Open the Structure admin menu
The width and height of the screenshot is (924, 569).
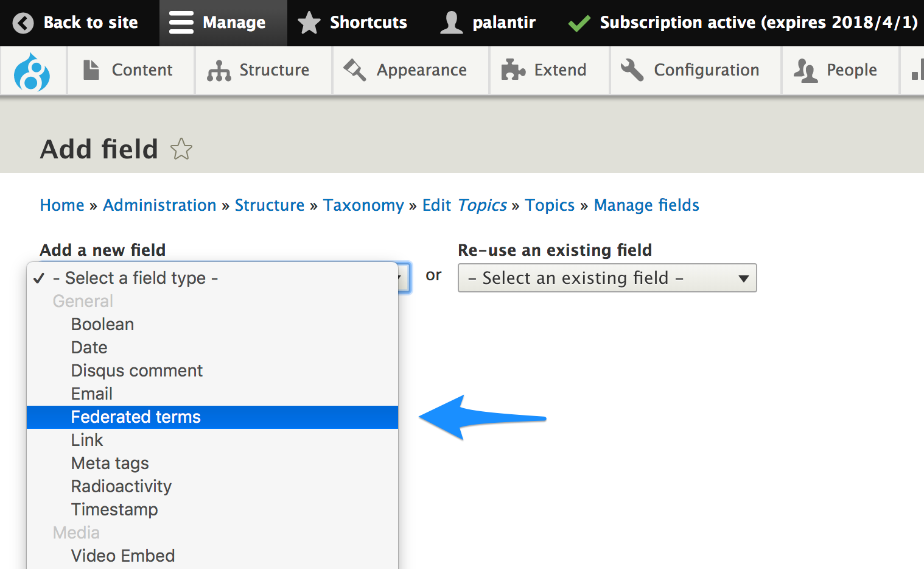coord(260,70)
